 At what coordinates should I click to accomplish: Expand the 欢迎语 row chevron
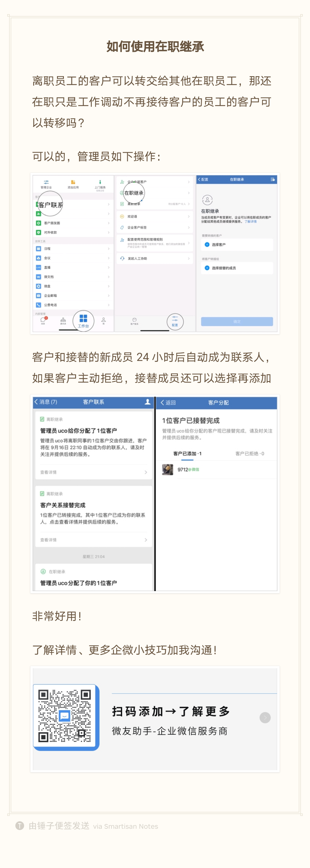[x=189, y=217]
